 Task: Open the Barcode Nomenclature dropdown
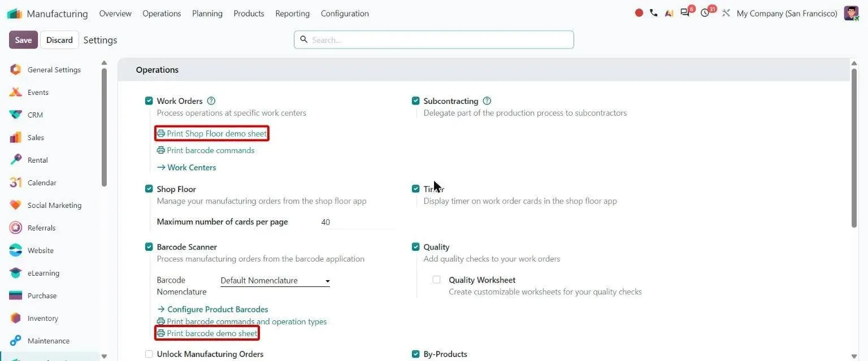click(x=275, y=281)
